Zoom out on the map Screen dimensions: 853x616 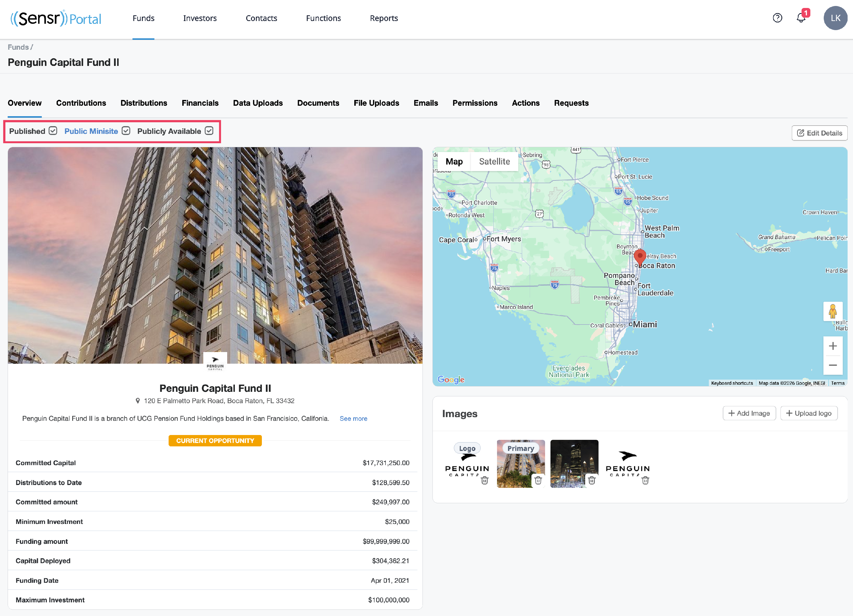coord(833,365)
